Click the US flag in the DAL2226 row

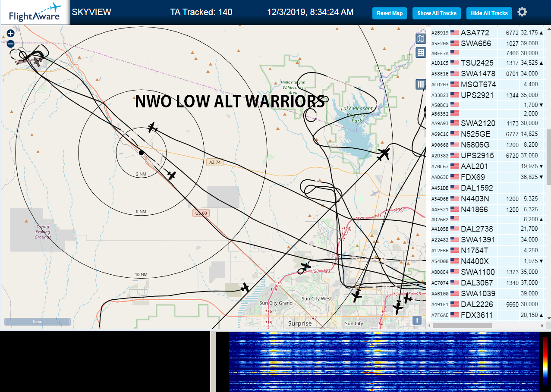pyautogui.click(x=454, y=304)
